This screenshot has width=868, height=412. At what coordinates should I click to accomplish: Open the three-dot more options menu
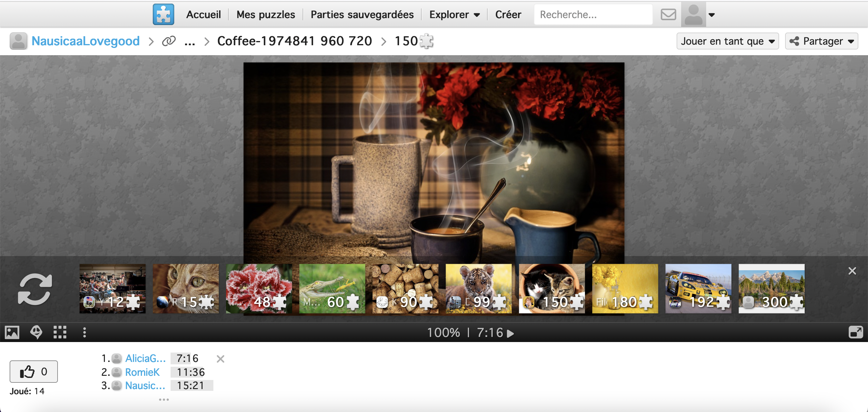tap(84, 332)
